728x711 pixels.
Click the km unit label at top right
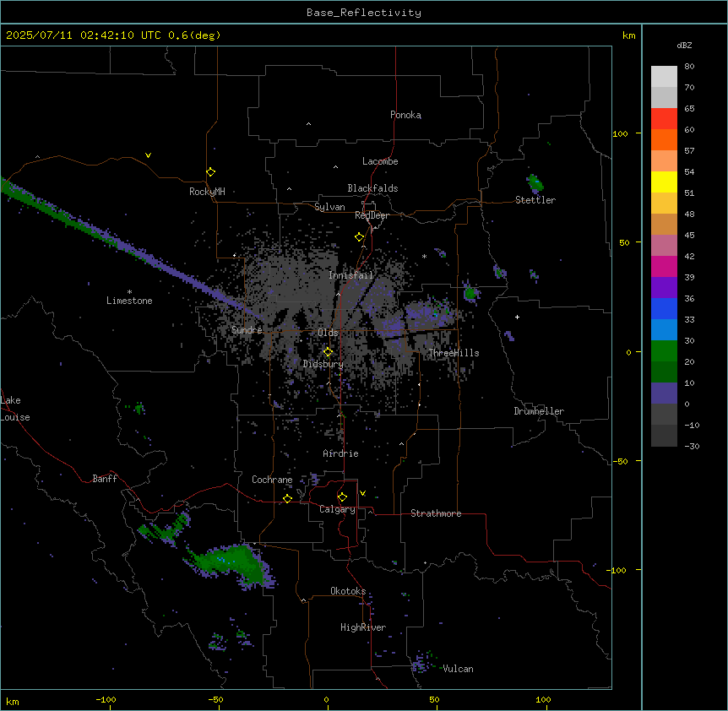pos(628,35)
